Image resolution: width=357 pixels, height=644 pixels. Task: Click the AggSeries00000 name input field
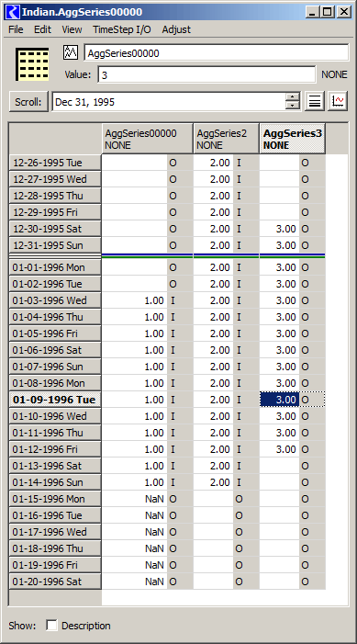point(217,53)
